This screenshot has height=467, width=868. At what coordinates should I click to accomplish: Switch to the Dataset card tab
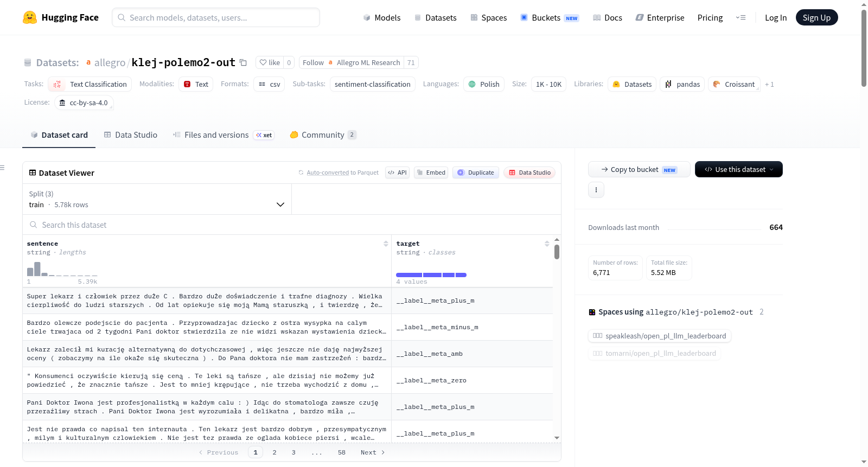pyautogui.click(x=59, y=135)
